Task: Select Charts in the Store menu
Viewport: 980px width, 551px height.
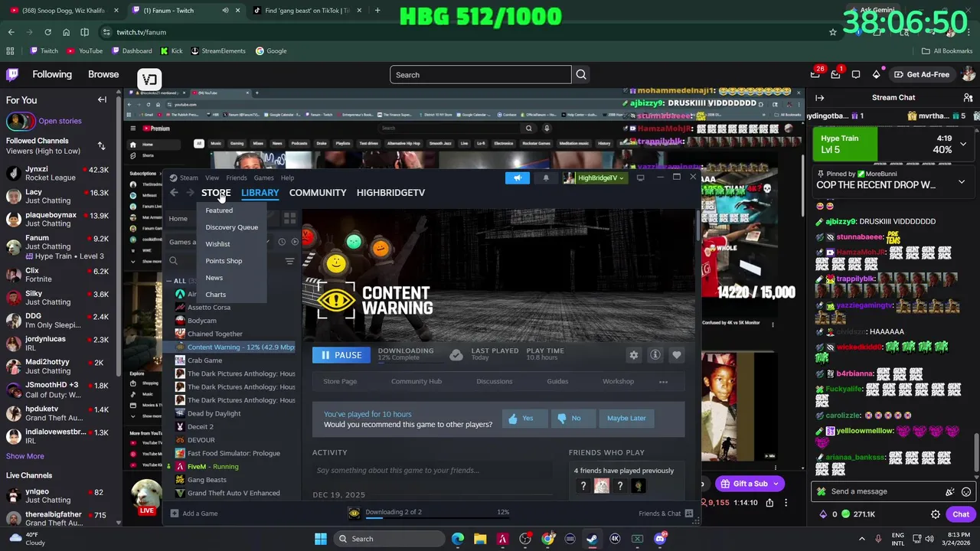Action: click(216, 295)
